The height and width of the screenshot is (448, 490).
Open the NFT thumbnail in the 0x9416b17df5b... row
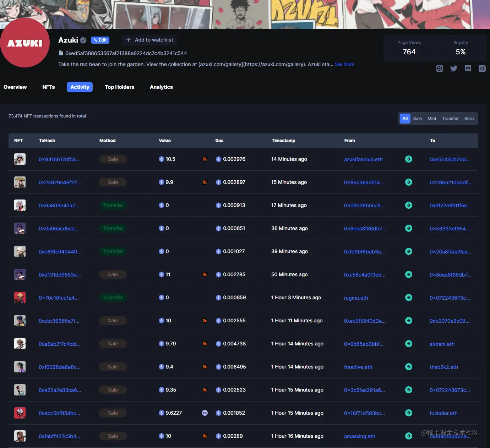click(20, 159)
